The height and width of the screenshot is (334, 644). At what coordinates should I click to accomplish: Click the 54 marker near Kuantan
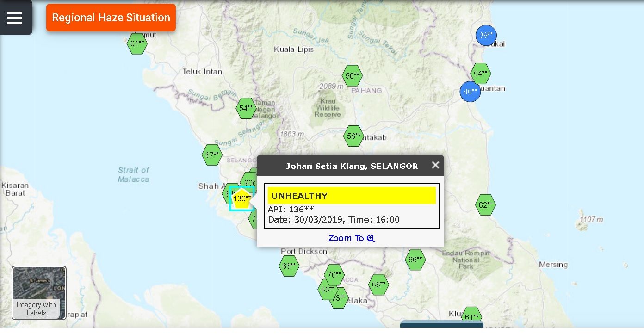pos(481,74)
